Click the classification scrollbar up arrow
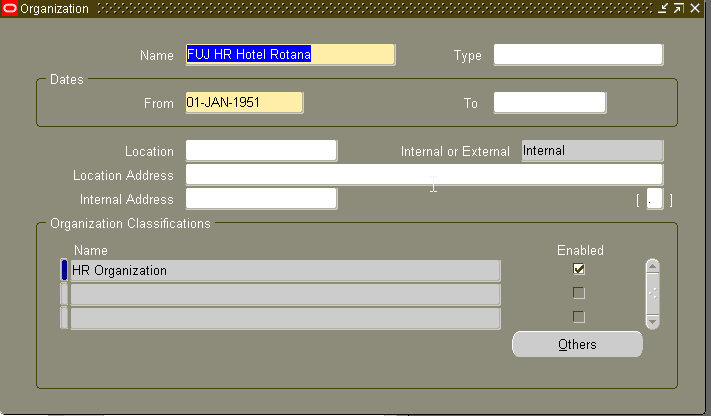The width and height of the screenshot is (711, 416). (653, 266)
